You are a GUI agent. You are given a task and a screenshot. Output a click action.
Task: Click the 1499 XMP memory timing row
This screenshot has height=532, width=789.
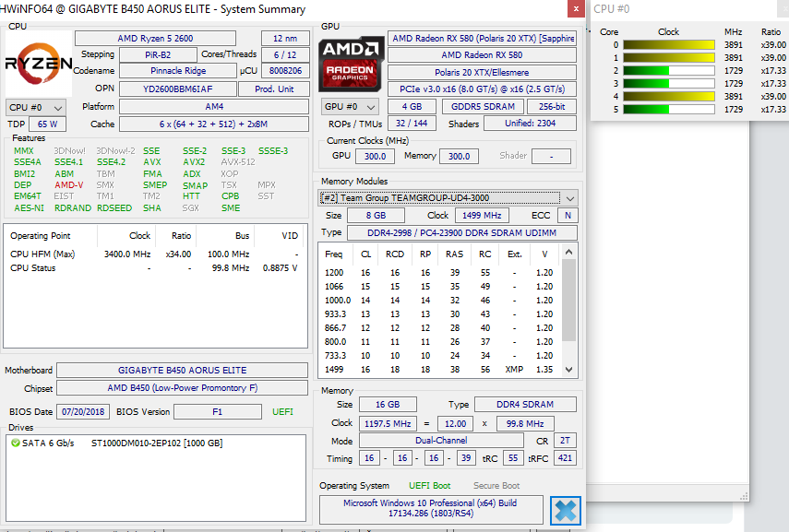coord(439,370)
